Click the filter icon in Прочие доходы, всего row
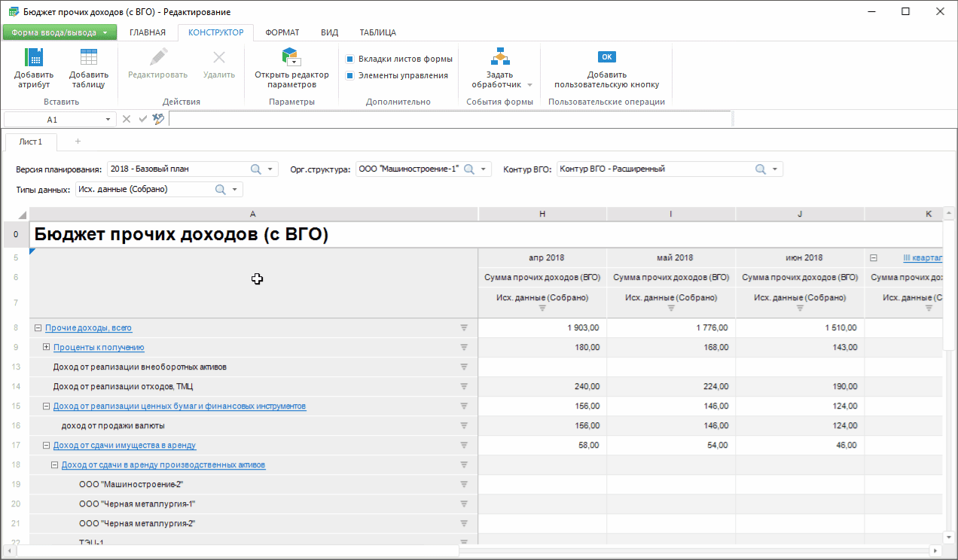958x560 pixels. [x=464, y=328]
